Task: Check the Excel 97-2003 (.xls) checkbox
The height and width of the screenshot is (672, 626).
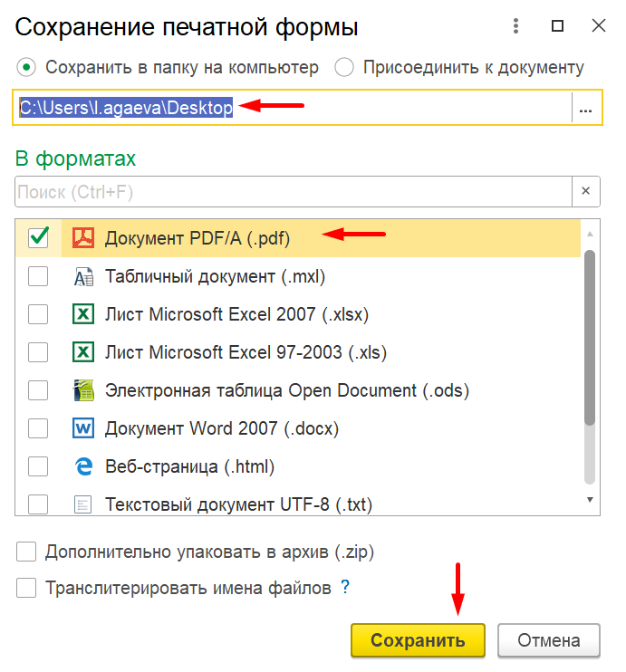Action: tap(38, 352)
